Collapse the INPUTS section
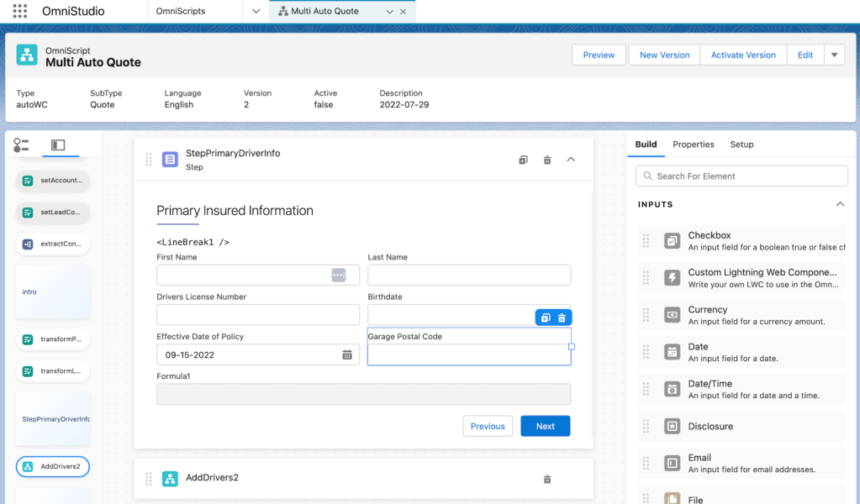Viewport: 860px width, 504px height. pos(840,204)
